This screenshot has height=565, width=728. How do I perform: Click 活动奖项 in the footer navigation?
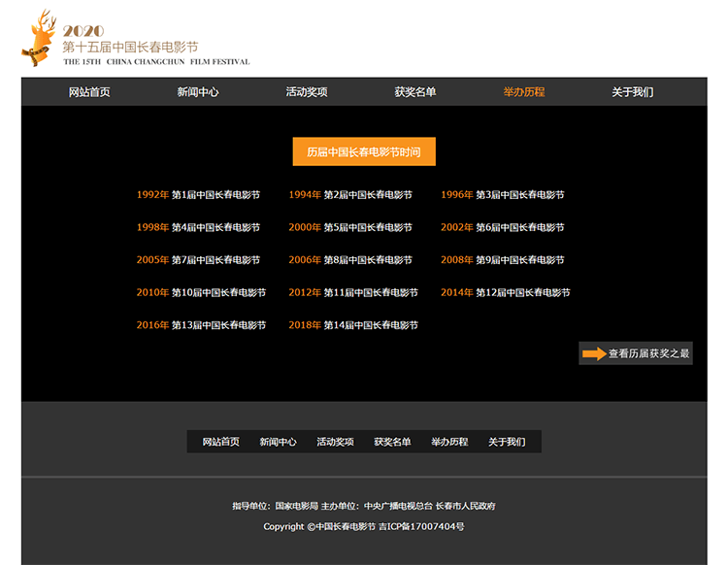[335, 442]
